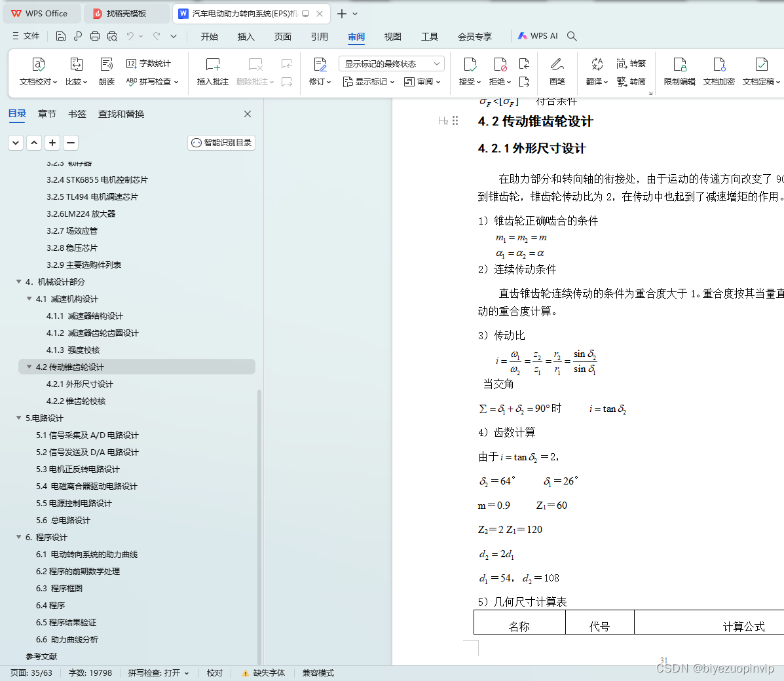The width and height of the screenshot is (784, 681).
Task: Open 查找和替换 navigation tab
Action: pyautogui.click(x=121, y=114)
